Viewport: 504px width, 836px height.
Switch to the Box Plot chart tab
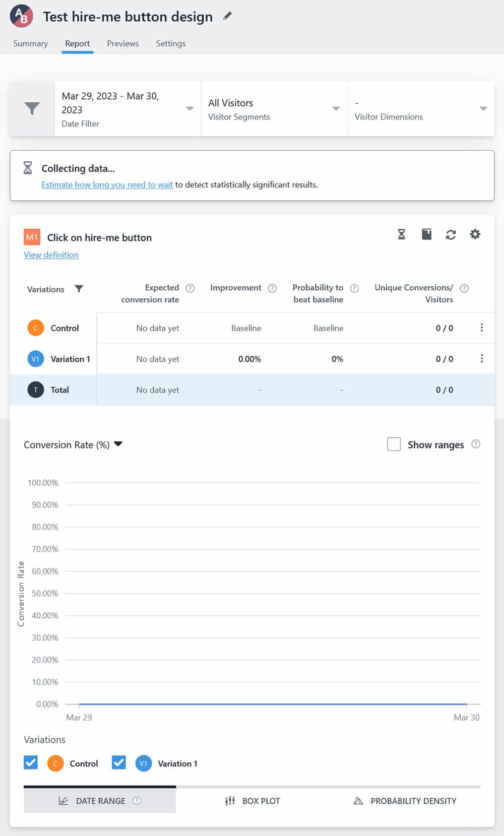[253, 801]
